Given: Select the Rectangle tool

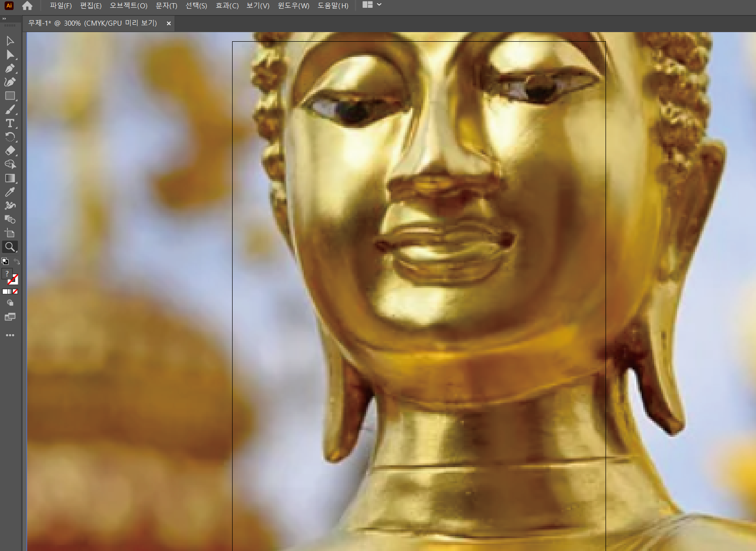Looking at the screenshot, I should 10,96.
